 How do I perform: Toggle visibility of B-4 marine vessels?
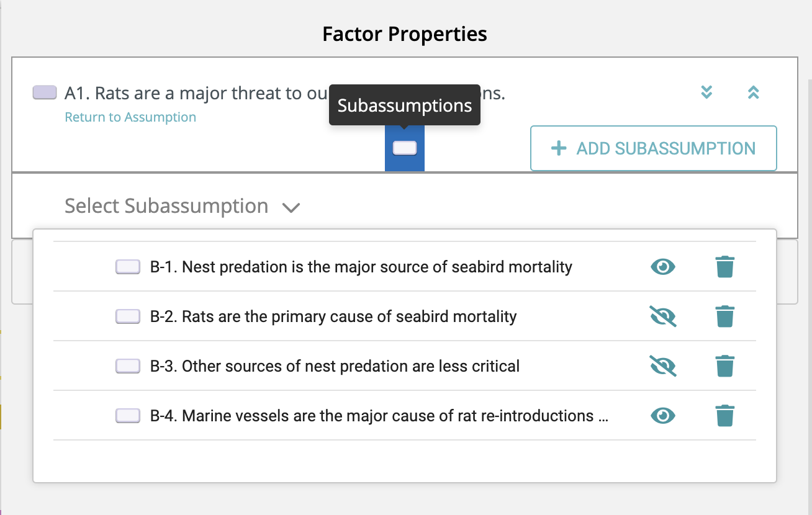coord(663,416)
